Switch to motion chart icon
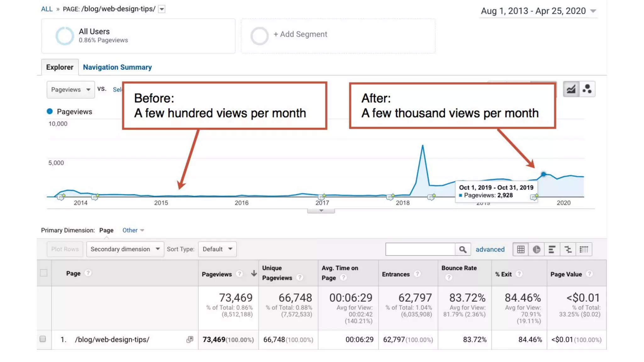Viewport: 644px width, 362px height. click(x=587, y=89)
